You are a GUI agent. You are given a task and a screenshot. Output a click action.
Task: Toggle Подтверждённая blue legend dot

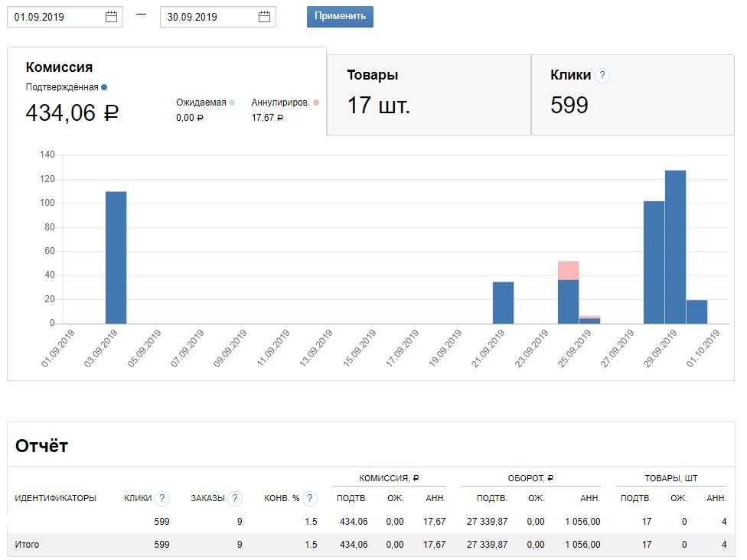(104, 87)
